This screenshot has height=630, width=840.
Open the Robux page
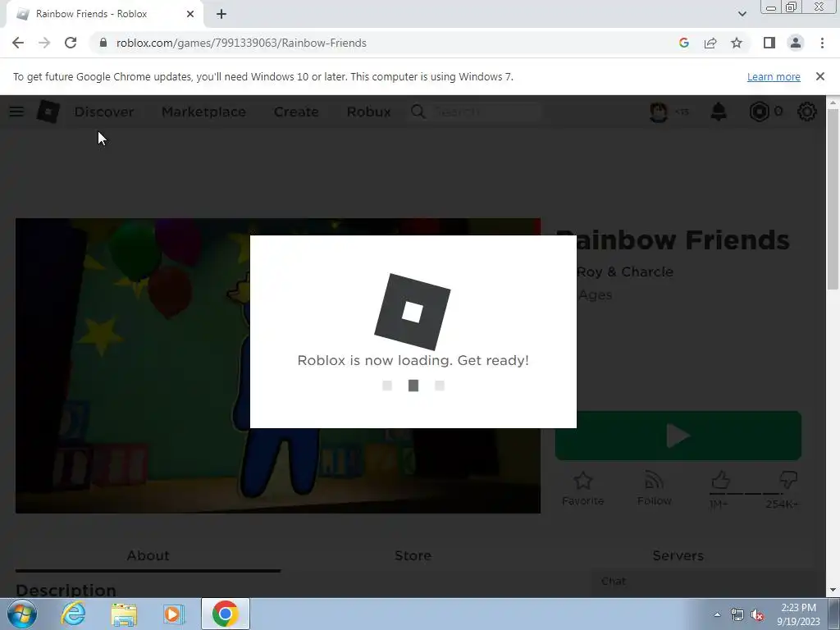coord(368,112)
